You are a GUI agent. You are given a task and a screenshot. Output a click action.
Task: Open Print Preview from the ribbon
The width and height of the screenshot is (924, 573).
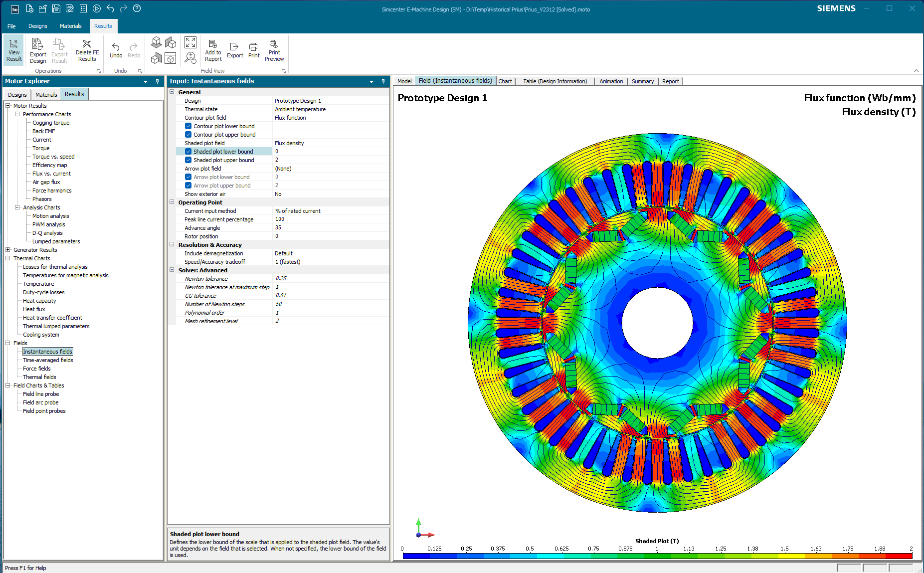[x=274, y=51]
